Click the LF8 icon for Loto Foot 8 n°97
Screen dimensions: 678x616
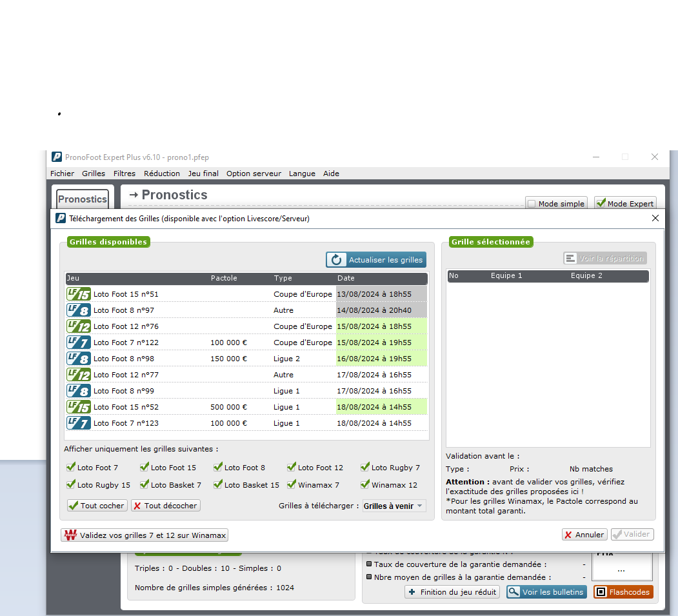pyautogui.click(x=78, y=310)
